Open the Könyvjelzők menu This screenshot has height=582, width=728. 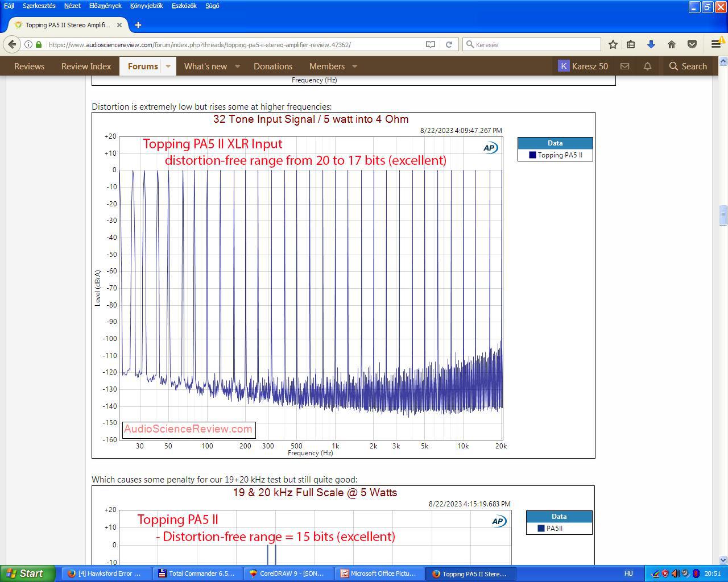[147, 6]
